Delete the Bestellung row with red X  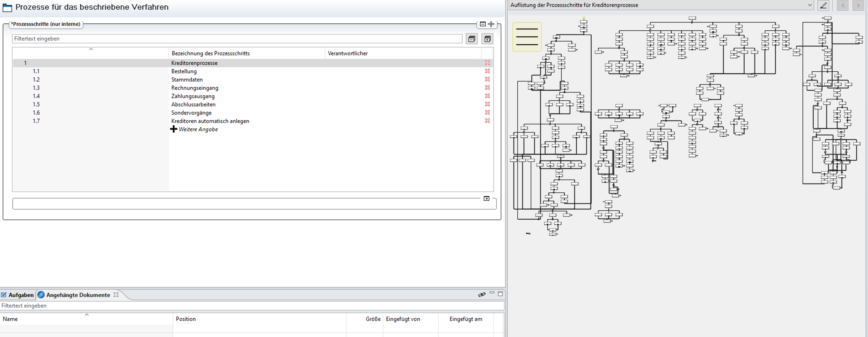pos(487,71)
